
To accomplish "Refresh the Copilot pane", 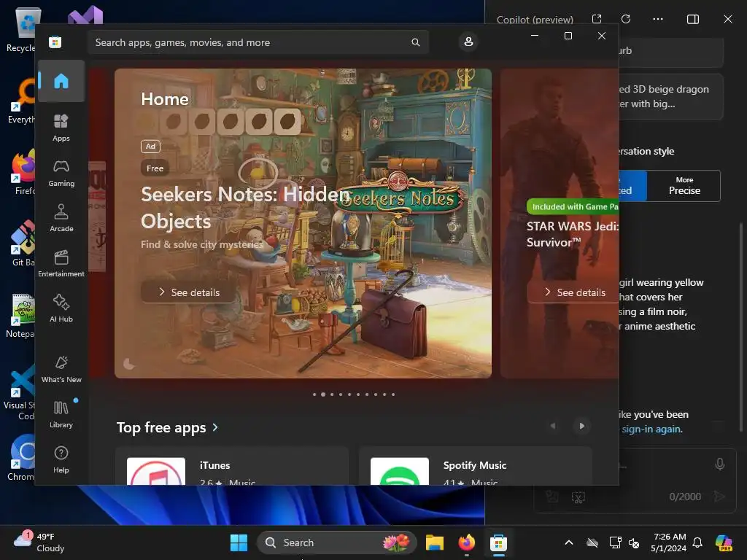I will click(626, 19).
